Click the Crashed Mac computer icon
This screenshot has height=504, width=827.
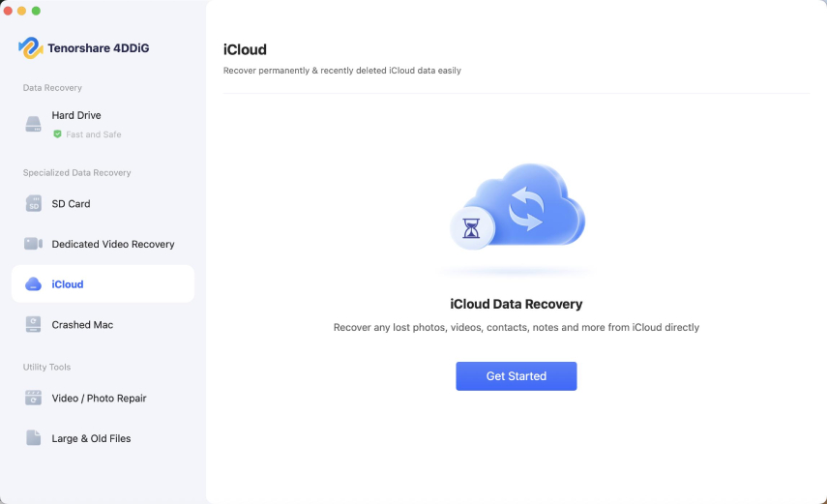[34, 325]
